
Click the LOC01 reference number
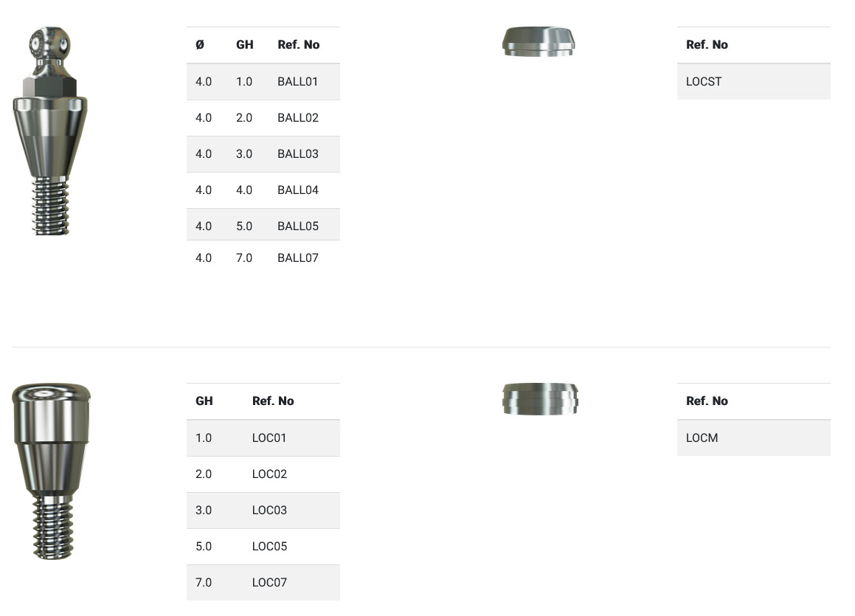(269, 438)
